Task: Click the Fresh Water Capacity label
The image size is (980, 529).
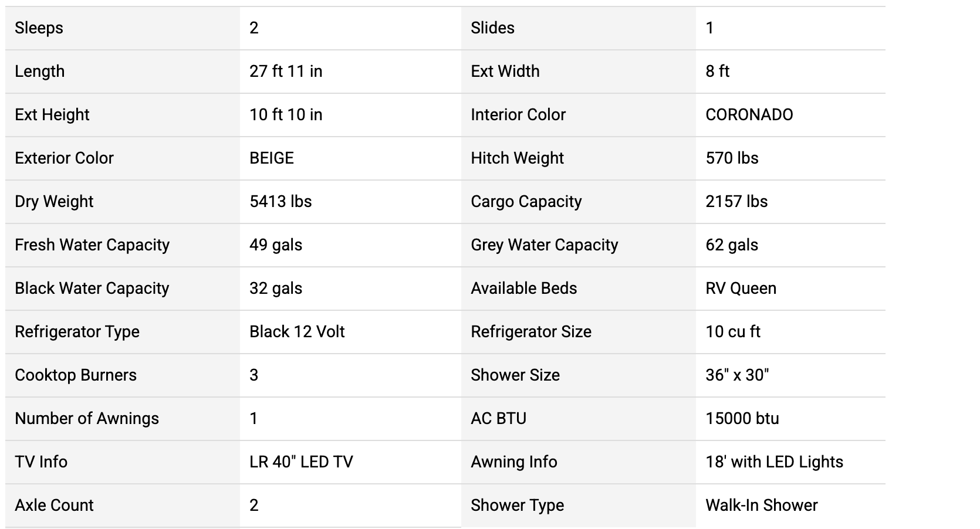Action: (x=92, y=245)
